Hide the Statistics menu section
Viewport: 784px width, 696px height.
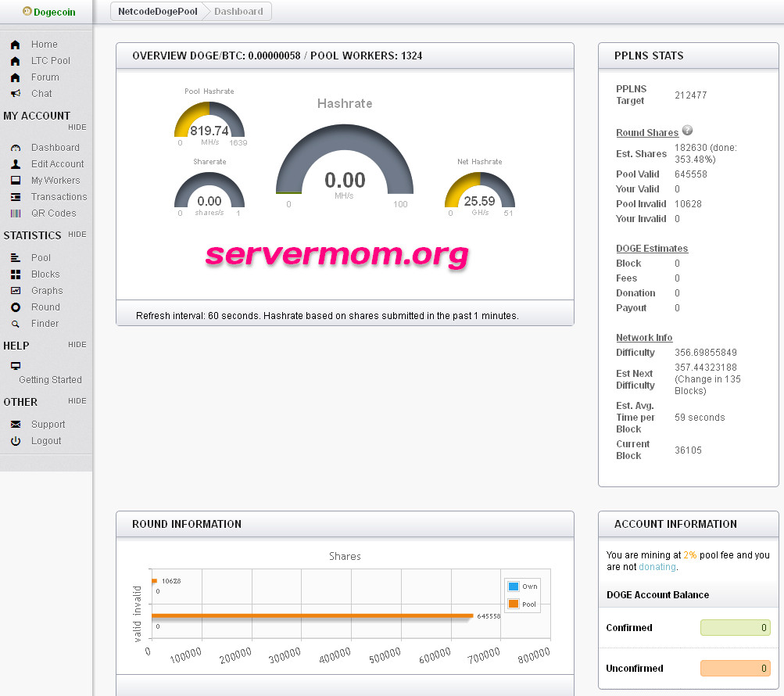(x=77, y=234)
